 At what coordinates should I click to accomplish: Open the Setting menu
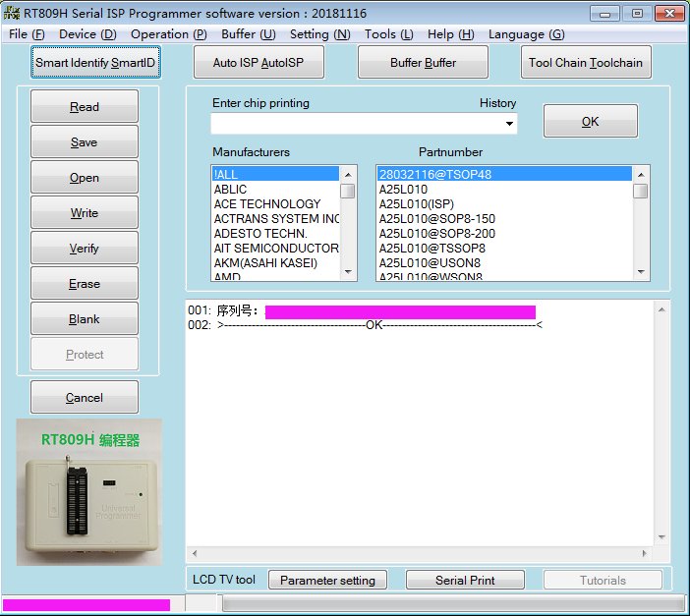point(319,34)
